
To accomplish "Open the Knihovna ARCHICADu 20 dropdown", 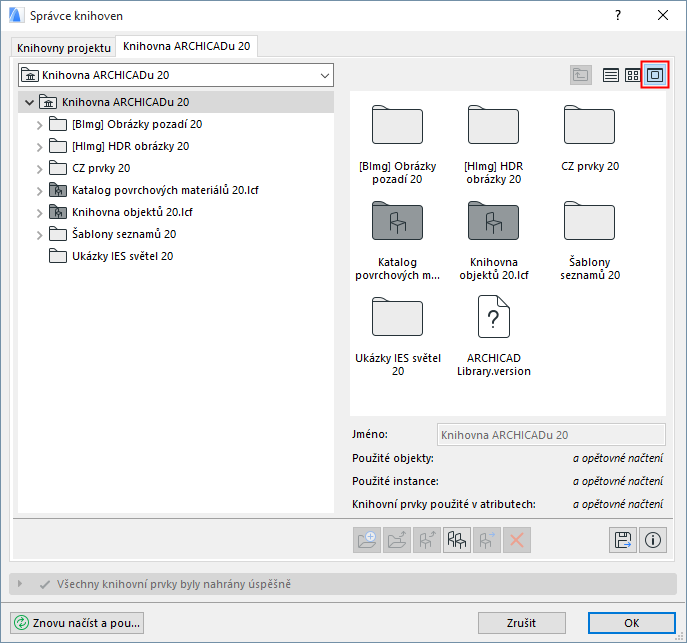I will pyautogui.click(x=176, y=75).
